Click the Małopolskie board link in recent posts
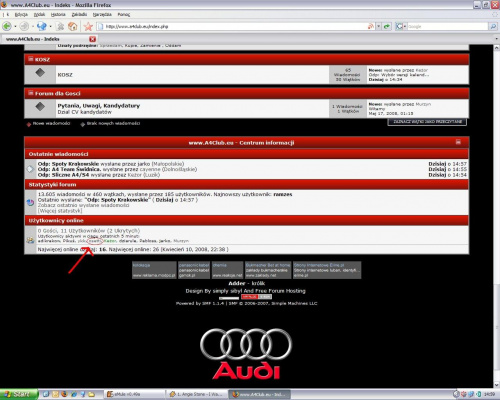This screenshot has width=500, height=400. pyautogui.click(x=168, y=164)
